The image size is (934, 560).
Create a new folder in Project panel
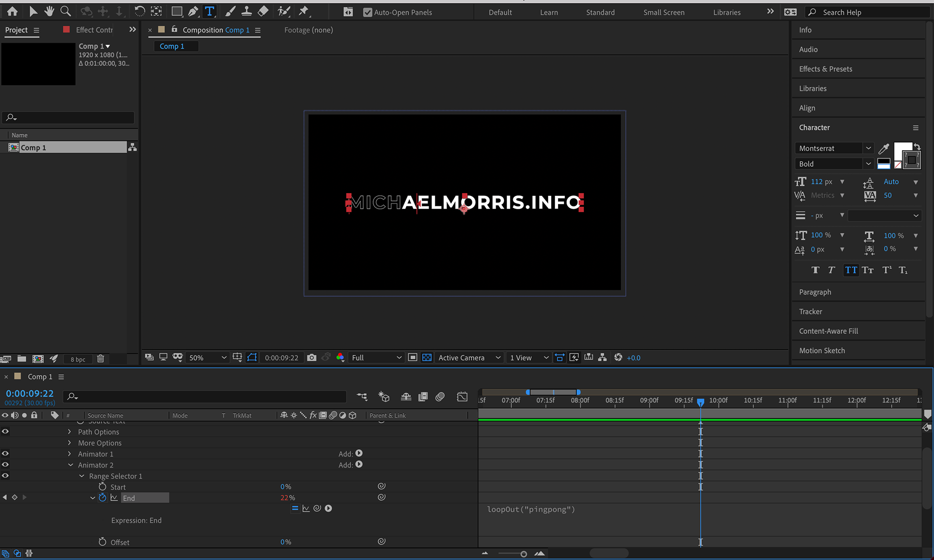[22, 359]
